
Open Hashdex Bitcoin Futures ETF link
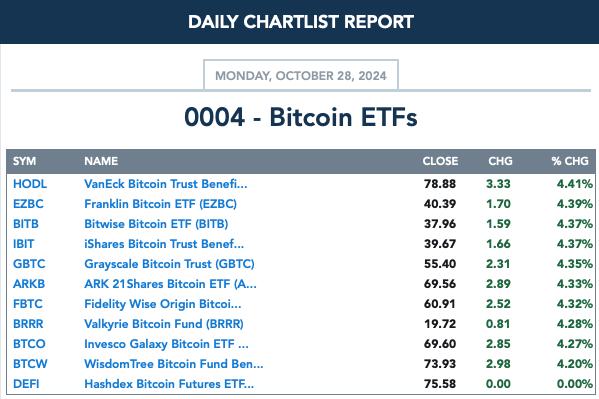pyautogui.click(x=169, y=384)
